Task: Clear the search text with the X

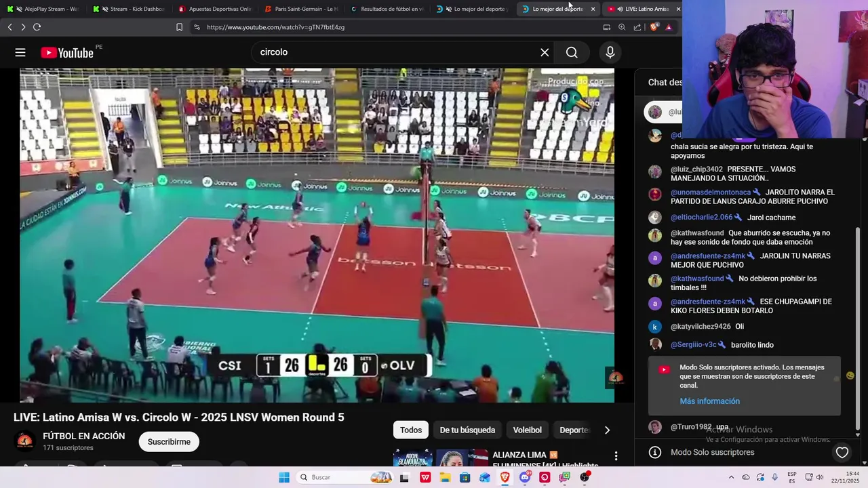Action: pos(545,52)
